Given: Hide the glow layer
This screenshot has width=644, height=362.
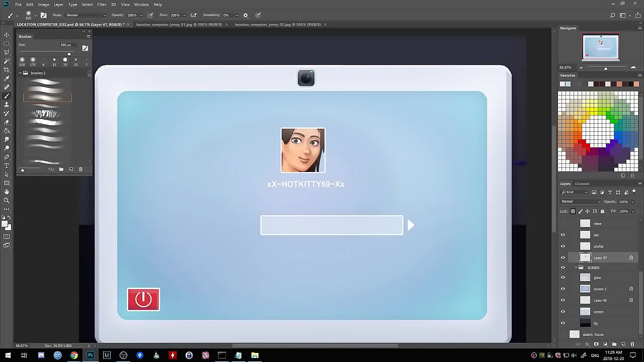Looking at the screenshot, I should tap(563, 278).
